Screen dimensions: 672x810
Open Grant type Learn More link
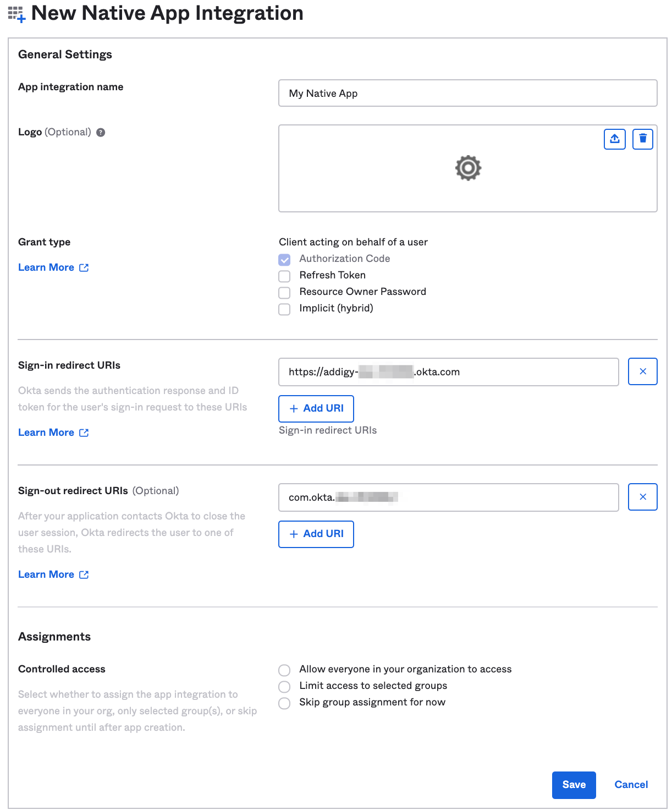[53, 267]
